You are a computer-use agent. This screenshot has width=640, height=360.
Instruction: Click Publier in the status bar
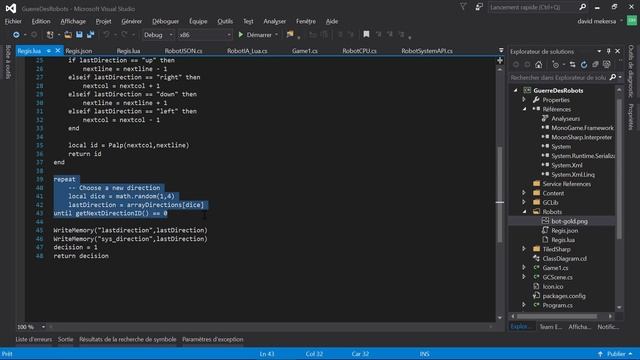click(x=616, y=354)
